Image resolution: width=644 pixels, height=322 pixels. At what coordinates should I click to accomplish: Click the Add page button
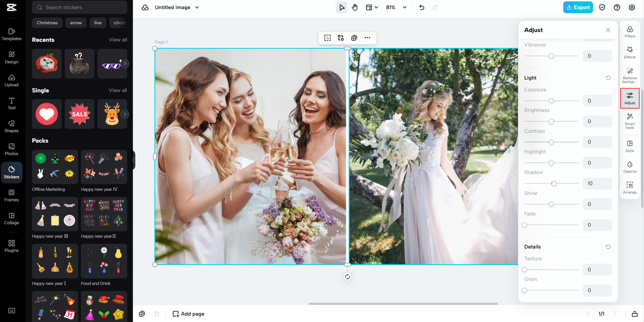click(x=188, y=314)
